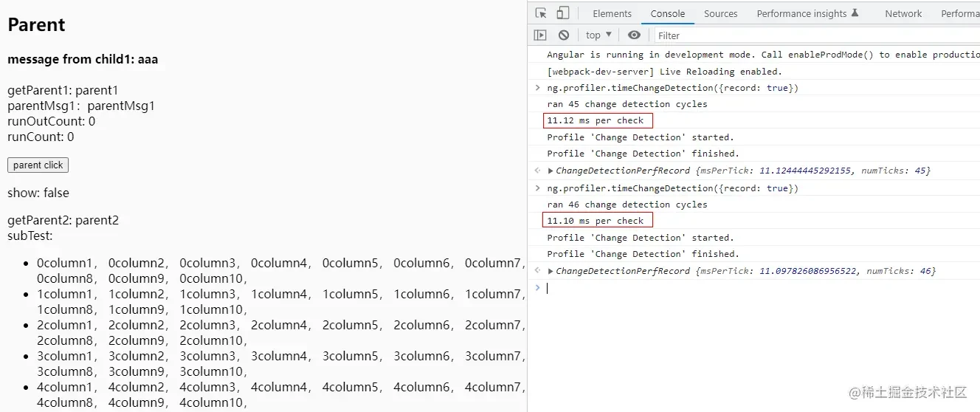Clear console with the ban icon
This screenshot has width=980, height=412.
pyautogui.click(x=564, y=35)
